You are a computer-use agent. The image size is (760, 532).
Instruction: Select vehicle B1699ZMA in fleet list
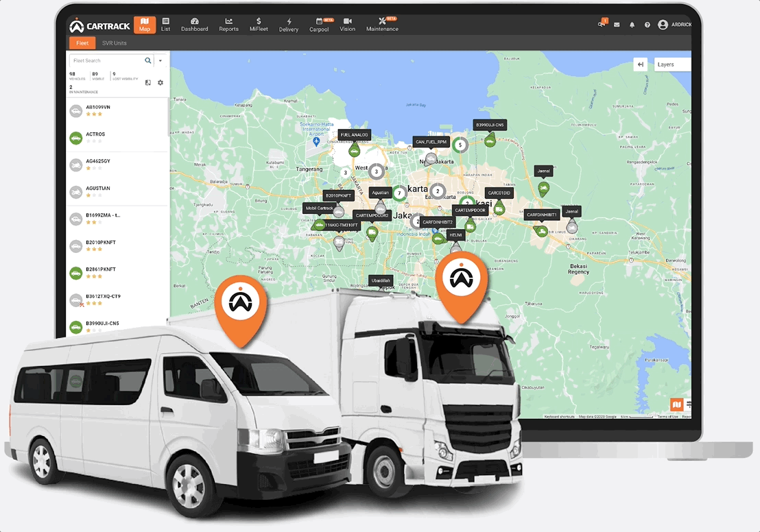click(117, 219)
